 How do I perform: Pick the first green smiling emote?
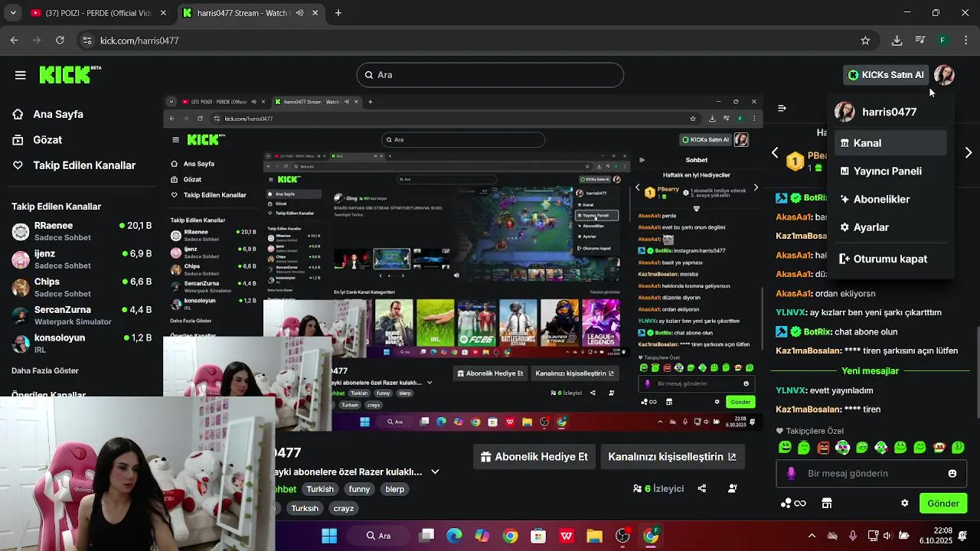(x=785, y=447)
